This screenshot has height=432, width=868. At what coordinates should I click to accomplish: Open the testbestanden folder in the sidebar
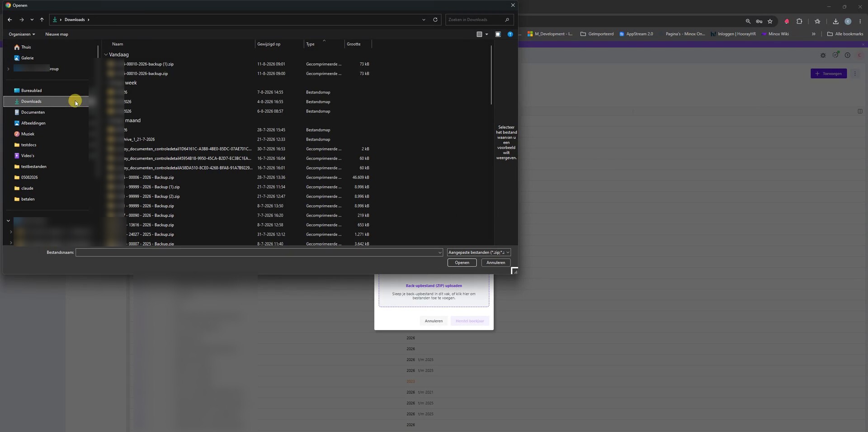33,166
